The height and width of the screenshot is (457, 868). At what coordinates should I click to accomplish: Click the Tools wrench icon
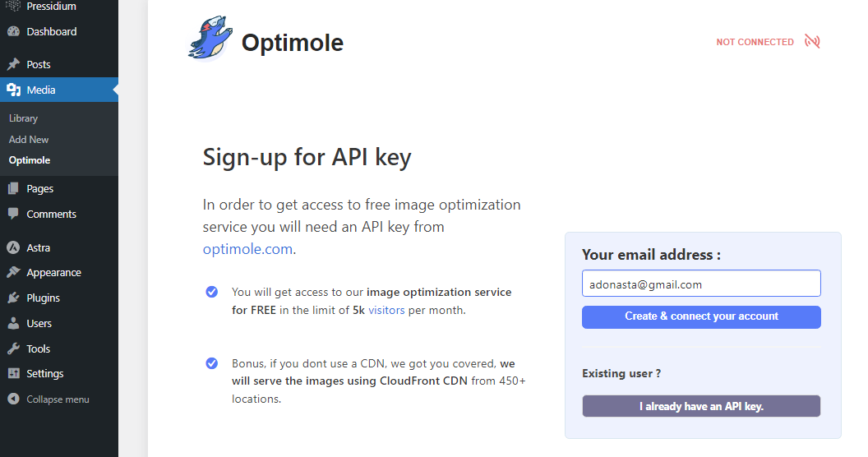click(13, 349)
